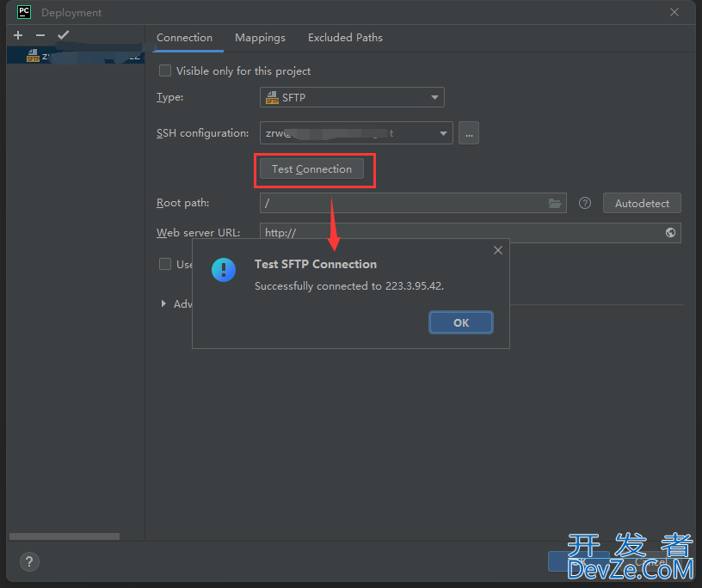Browse root path with folder icon
This screenshot has width=702, height=588.
[x=555, y=203]
